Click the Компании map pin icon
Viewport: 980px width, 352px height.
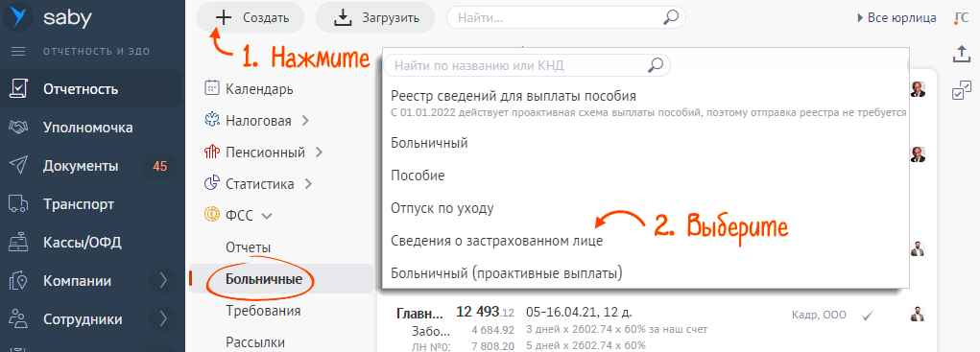coord(18,281)
